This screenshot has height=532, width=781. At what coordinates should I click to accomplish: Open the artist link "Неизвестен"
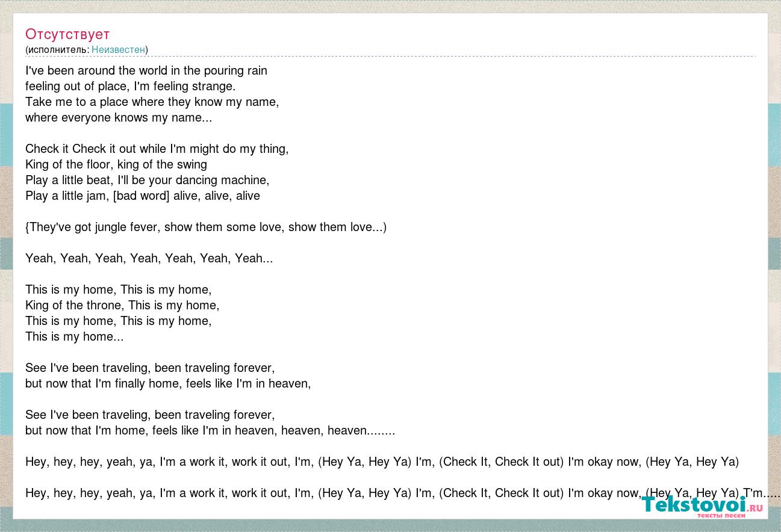coord(118,49)
